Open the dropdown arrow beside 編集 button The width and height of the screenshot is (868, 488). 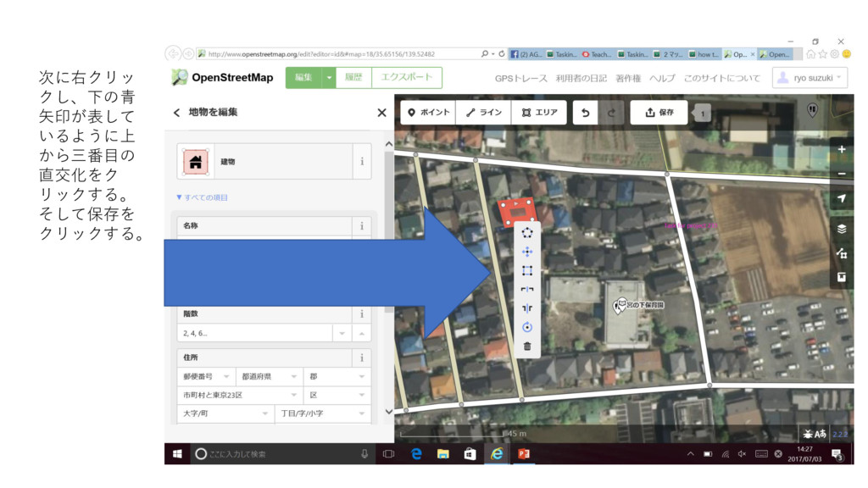pyautogui.click(x=329, y=77)
